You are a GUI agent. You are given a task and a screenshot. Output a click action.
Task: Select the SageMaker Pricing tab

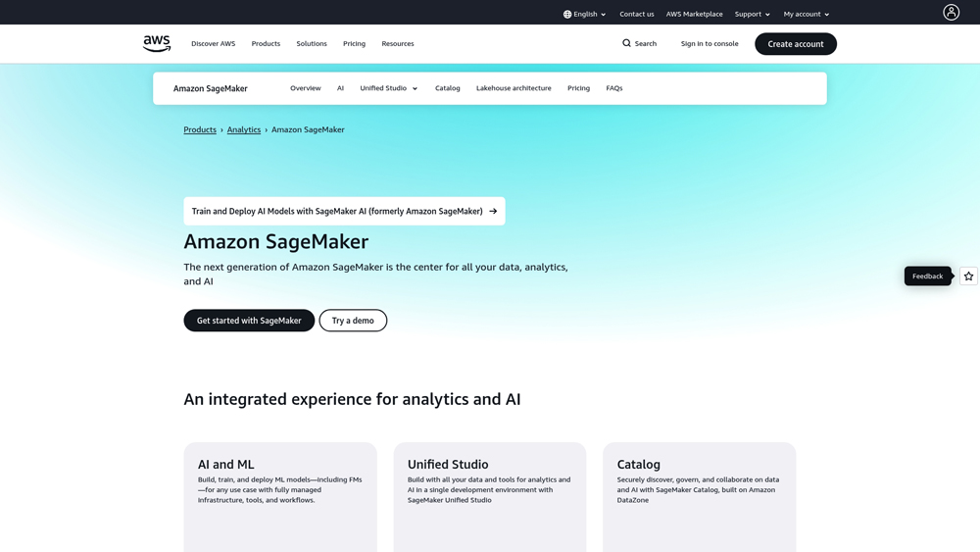[578, 88]
